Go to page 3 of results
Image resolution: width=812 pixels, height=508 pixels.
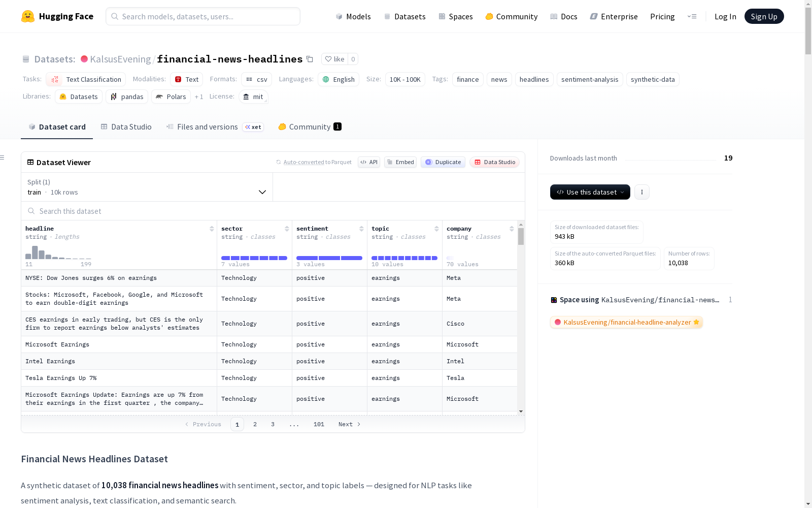pos(273,424)
